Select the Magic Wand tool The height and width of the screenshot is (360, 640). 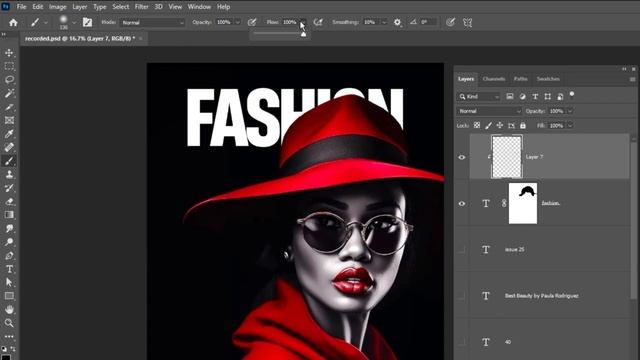9,93
